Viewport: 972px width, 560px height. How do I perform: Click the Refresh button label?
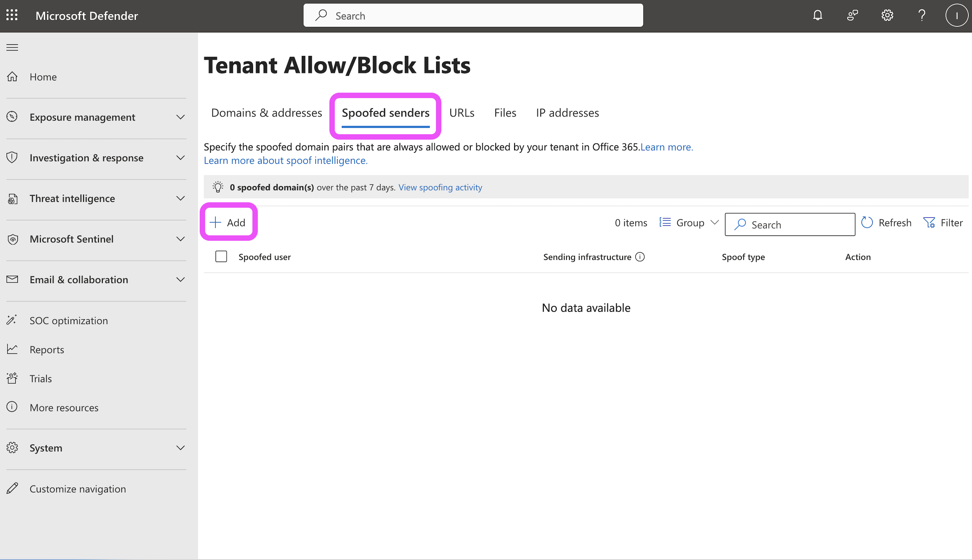tap(895, 223)
